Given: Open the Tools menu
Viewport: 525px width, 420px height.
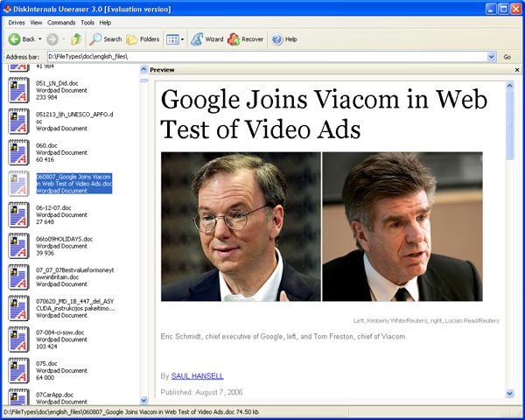Looking at the screenshot, I should (87, 23).
